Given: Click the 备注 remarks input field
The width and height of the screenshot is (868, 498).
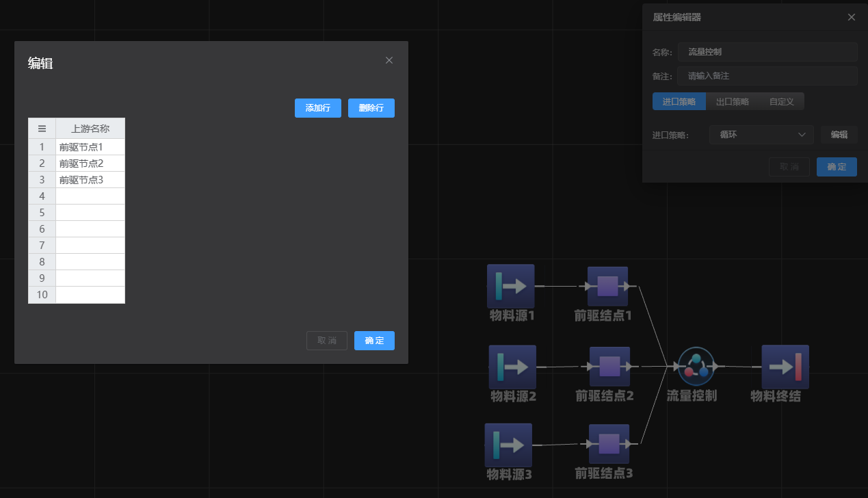Looking at the screenshot, I should [767, 76].
